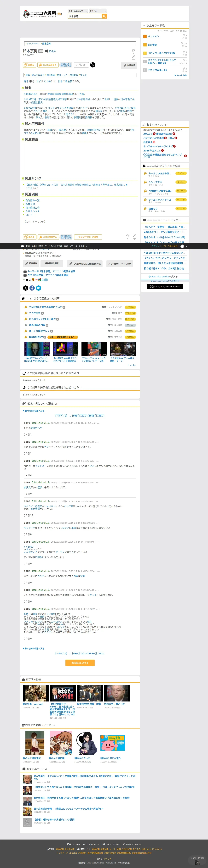
Task: Go to previous comments page 前へ
Action: click(59, 416)
